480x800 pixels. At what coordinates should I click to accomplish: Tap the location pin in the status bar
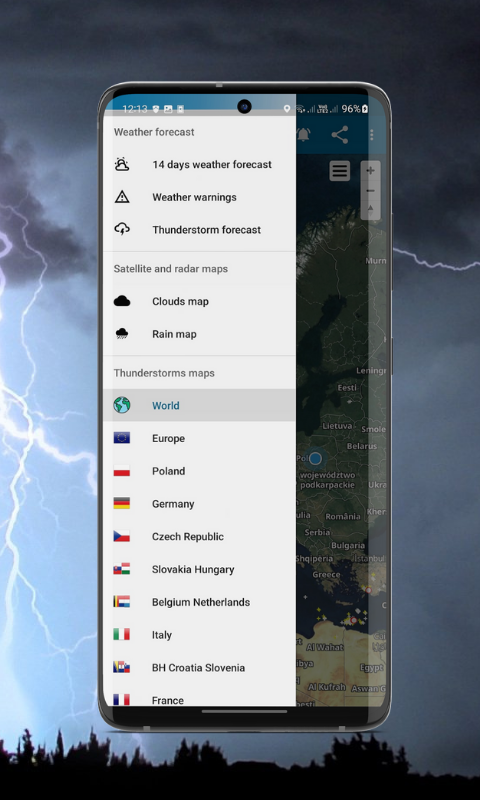[x=287, y=109]
